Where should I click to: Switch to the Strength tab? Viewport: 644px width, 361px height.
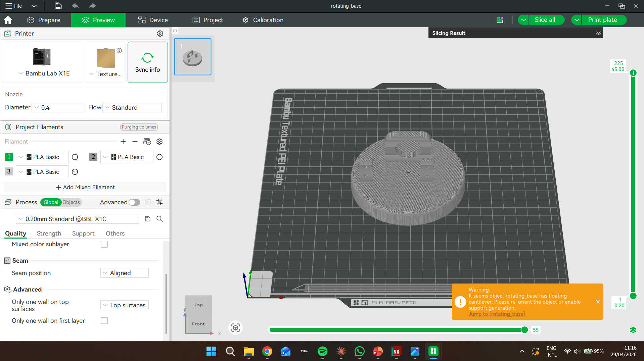tap(49, 234)
